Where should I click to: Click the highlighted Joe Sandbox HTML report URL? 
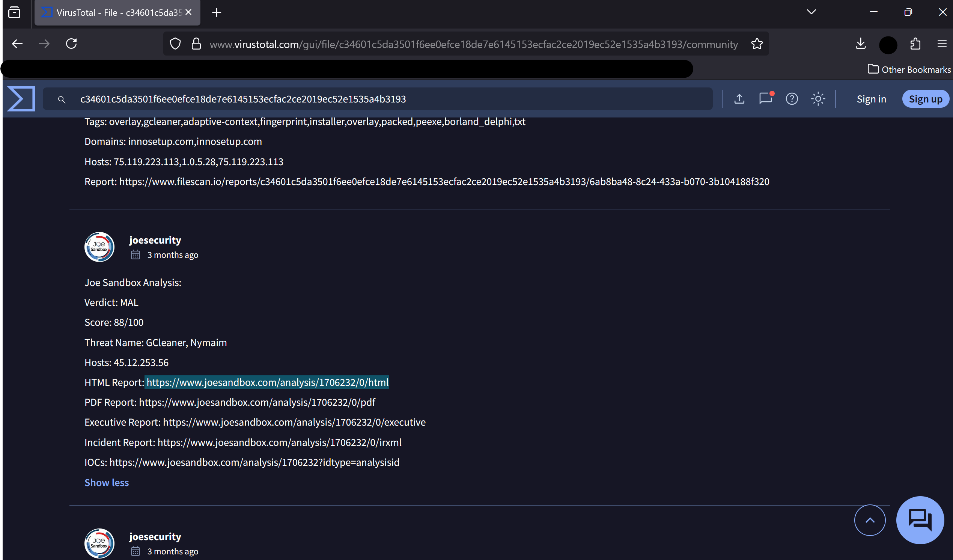pos(267,382)
